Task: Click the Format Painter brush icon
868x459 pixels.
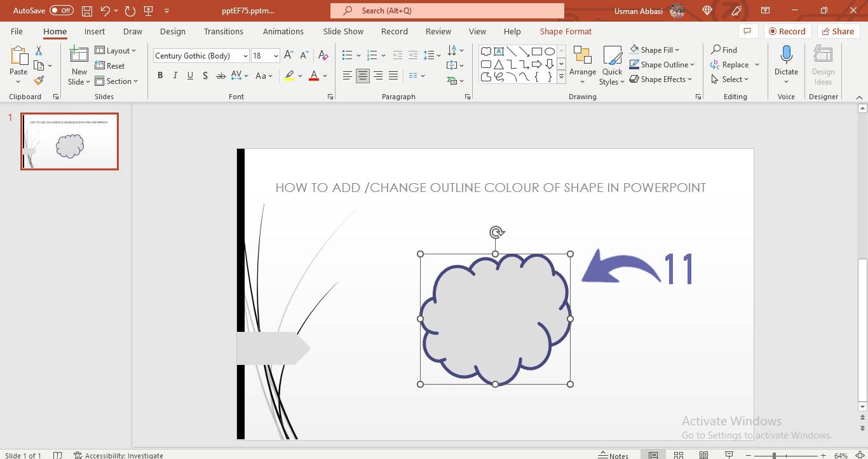Action: pos(39,81)
